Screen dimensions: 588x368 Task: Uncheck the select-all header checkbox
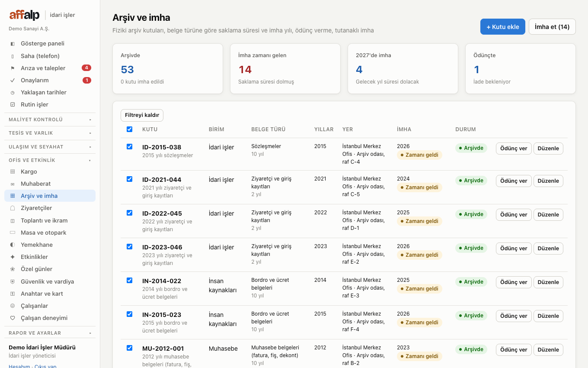click(129, 129)
